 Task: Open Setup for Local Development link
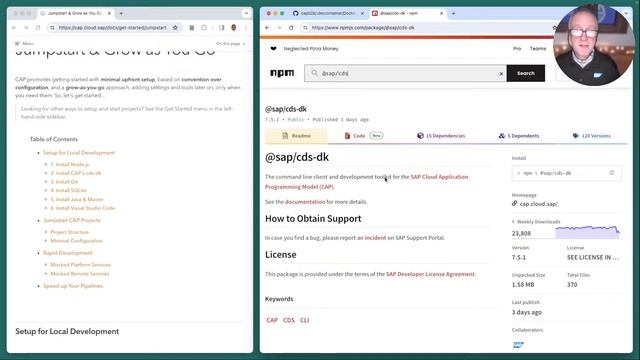[79, 153]
